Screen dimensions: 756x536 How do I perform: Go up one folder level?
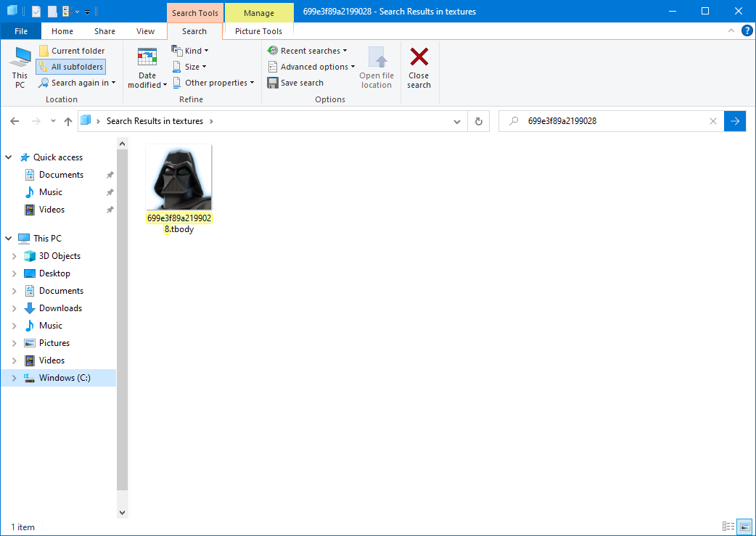click(68, 121)
